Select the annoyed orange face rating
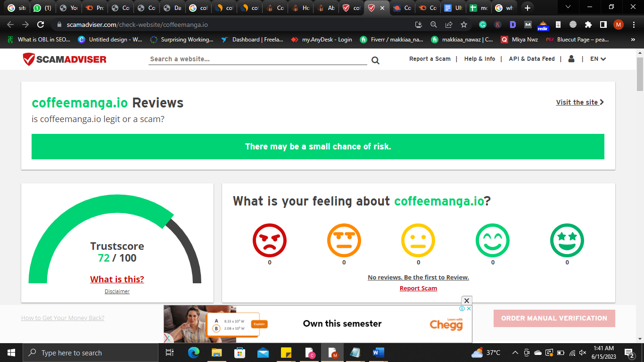This screenshot has width=644, height=362. 344,240
